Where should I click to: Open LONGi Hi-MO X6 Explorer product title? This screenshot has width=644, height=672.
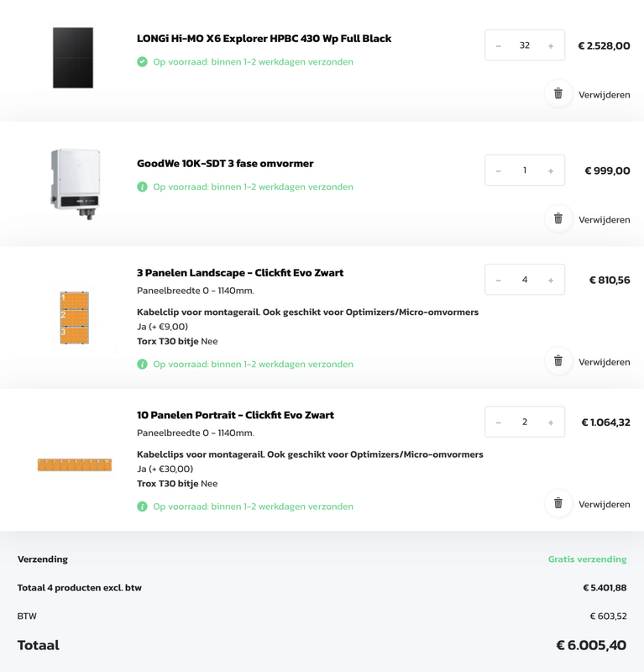(x=264, y=39)
